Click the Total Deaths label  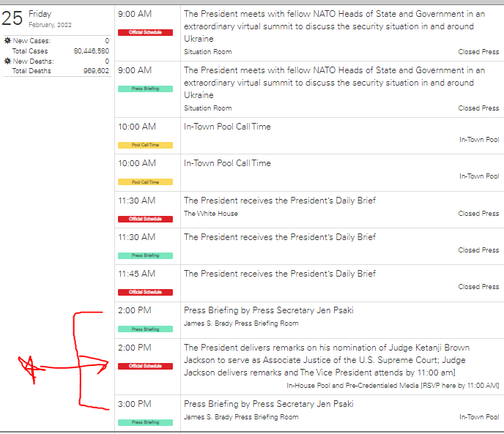coord(31,71)
